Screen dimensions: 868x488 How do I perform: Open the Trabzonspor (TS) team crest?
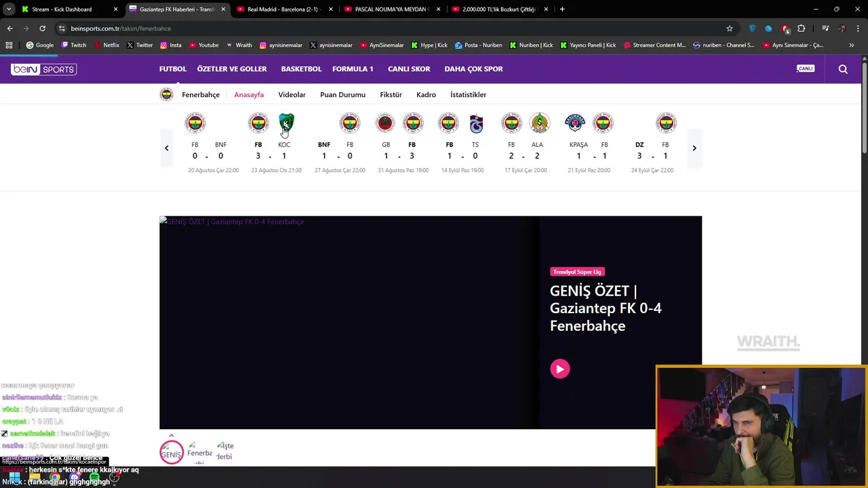coord(476,123)
